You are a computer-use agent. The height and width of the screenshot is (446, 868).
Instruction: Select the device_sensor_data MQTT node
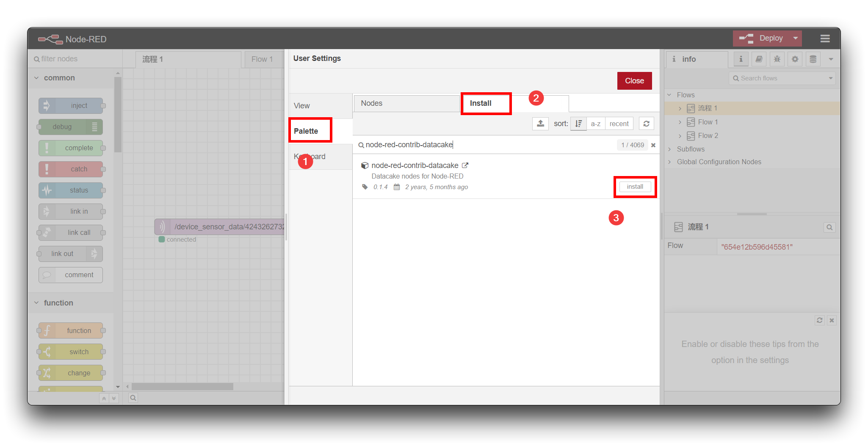coord(220,227)
